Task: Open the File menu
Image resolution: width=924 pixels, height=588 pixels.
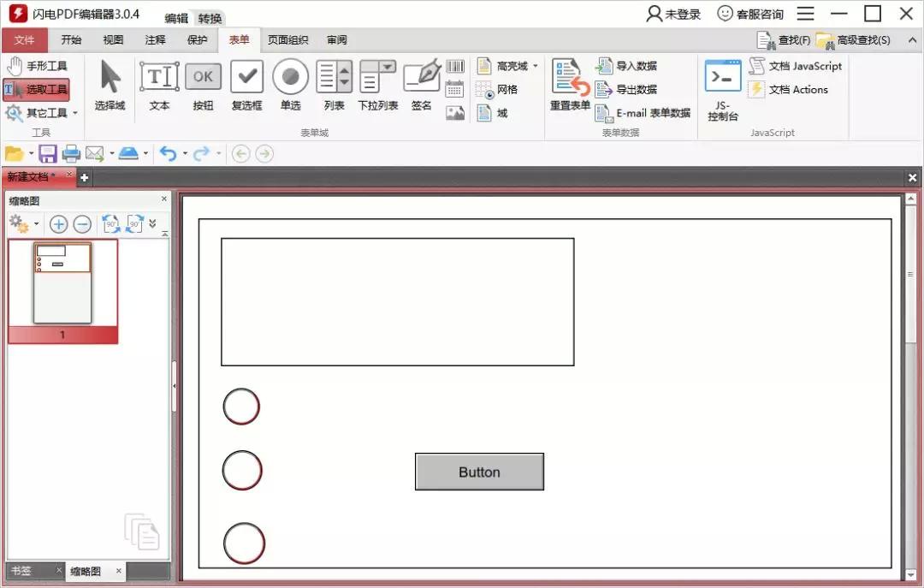Action: point(25,40)
